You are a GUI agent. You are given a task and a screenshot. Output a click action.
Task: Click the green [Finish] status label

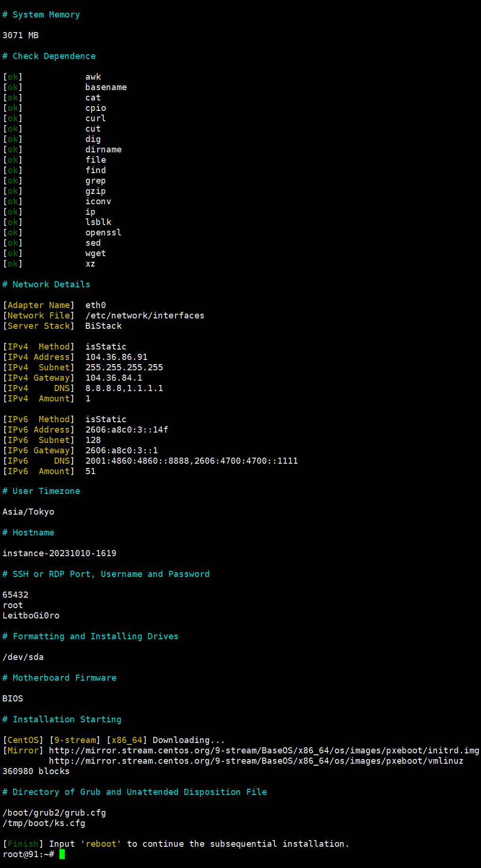click(23, 844)
